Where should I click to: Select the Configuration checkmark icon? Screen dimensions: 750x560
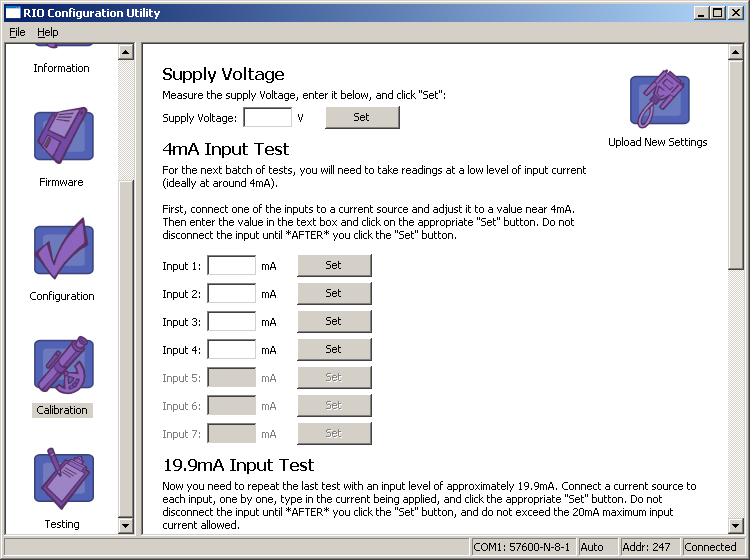pyautogui.click(x=63, y=251)
